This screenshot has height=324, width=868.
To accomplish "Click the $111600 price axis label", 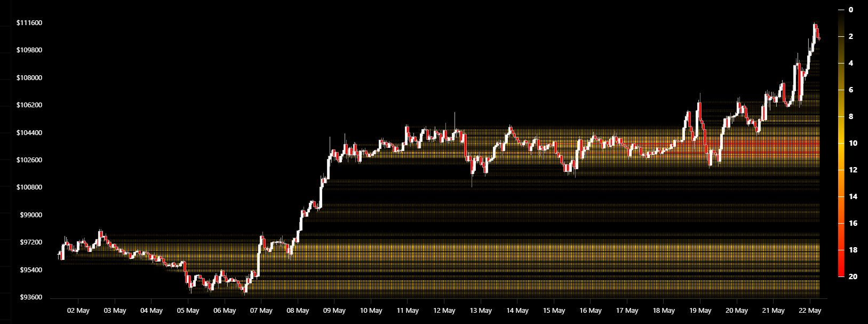I will 29,23.
